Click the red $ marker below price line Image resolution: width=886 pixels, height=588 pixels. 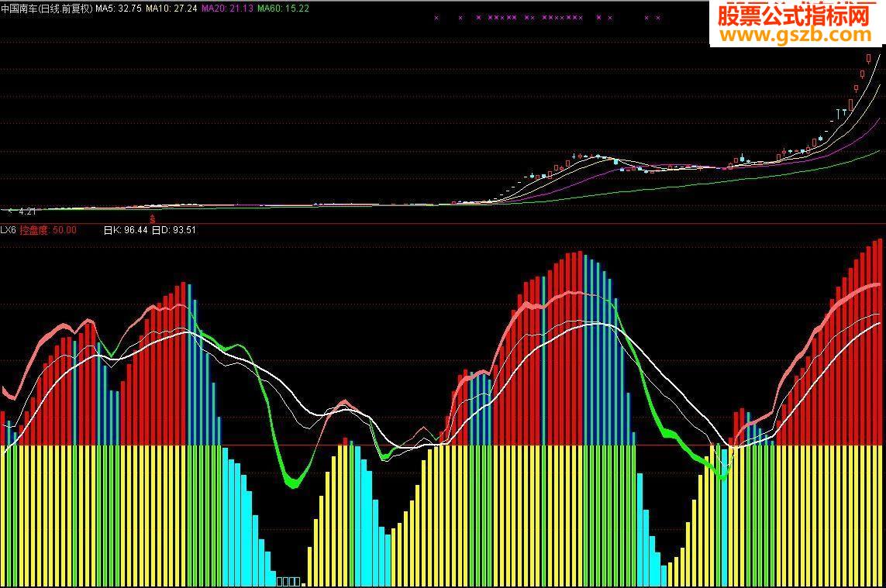[152, 218]
